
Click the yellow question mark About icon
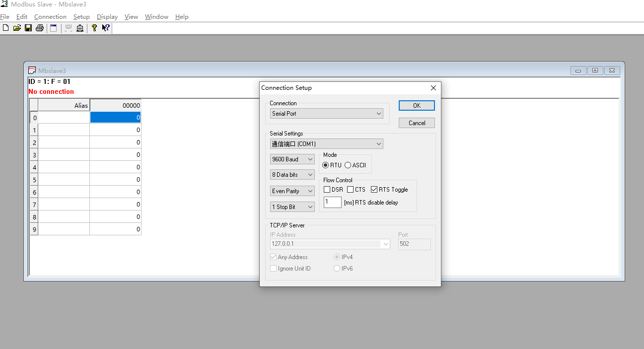[x=94, y=28]
